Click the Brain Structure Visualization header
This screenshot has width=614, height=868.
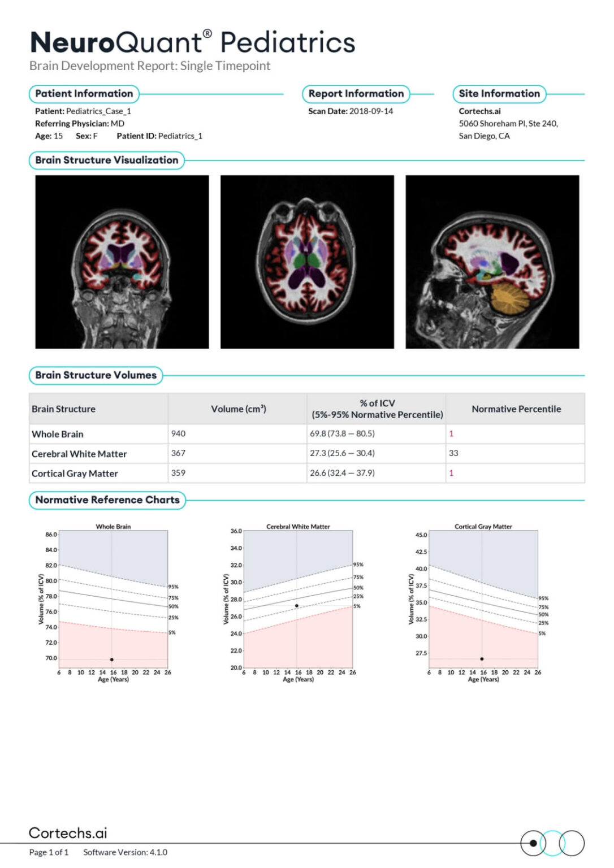pos(107,160)
